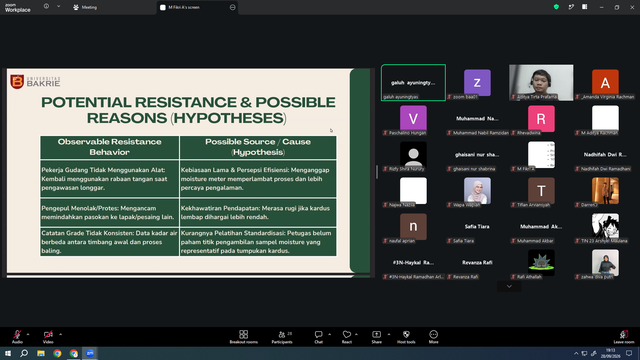This screenshot has height=360, width=640.
Task: Select galuh ayuningtyas participant tile
Action: pos(413,82)
